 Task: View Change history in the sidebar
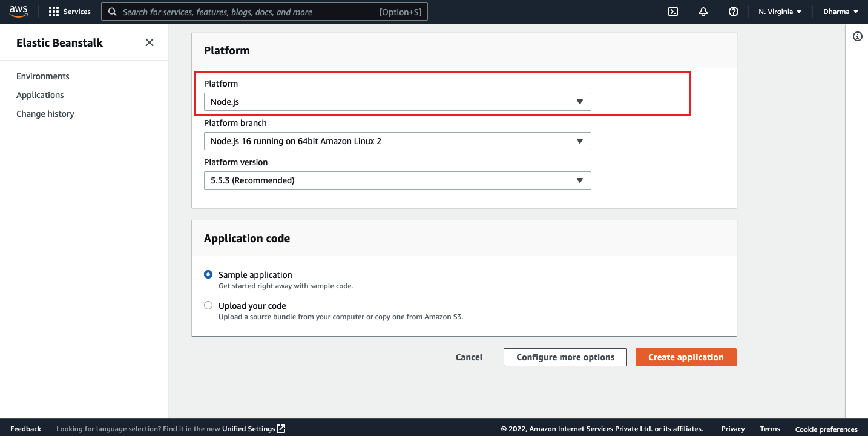(x=45, y=114)
